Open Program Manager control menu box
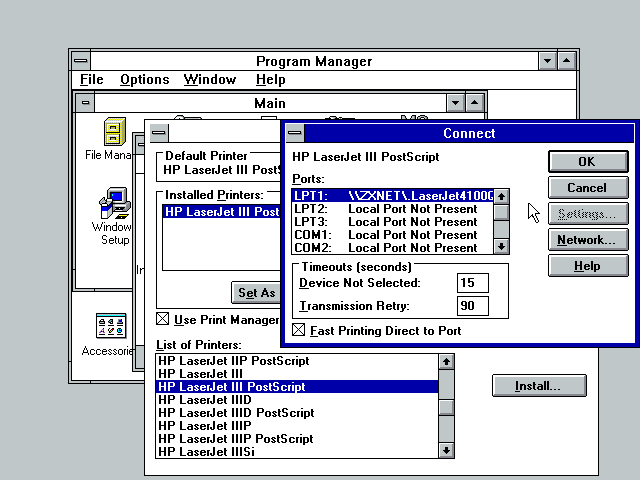 point(80,61)
